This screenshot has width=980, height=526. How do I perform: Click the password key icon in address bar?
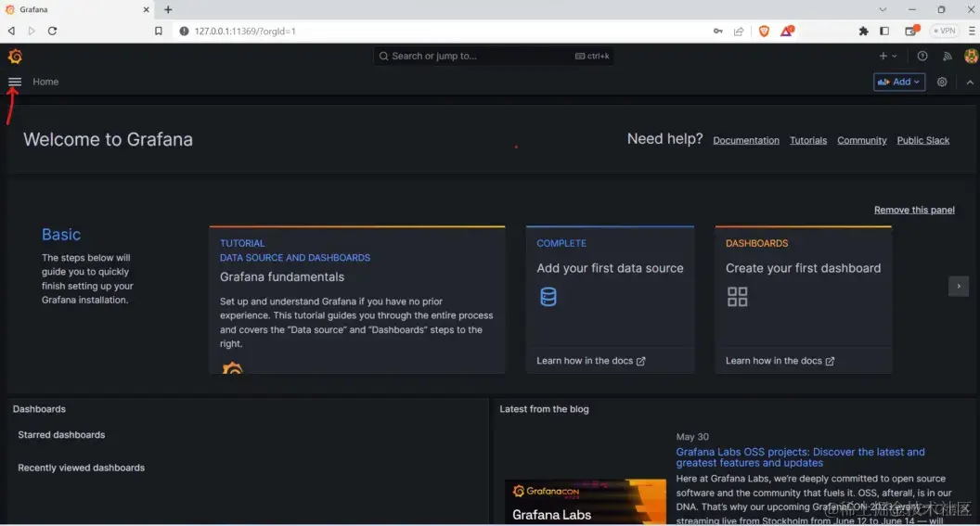pyautogui.click(x=717, y=31)
